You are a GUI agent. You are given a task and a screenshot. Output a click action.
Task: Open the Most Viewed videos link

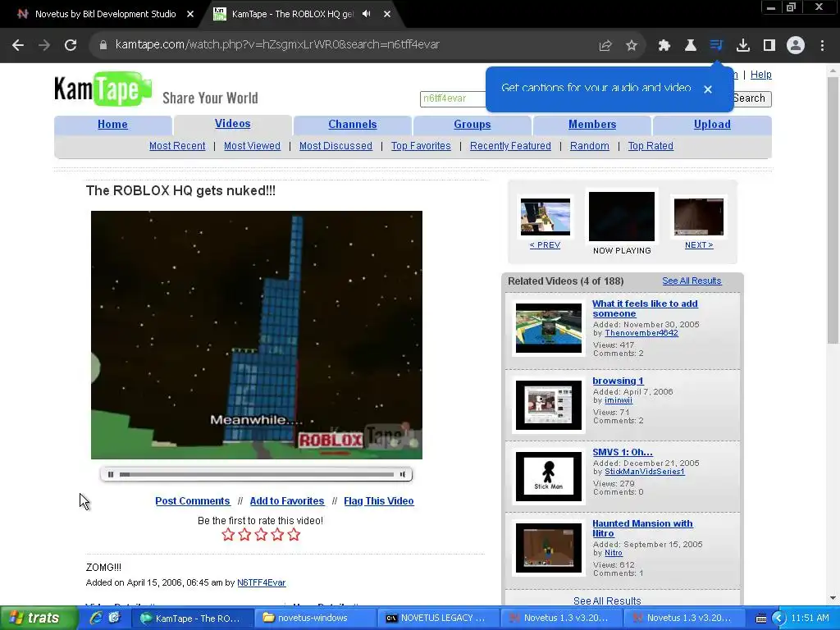[252, 146]
